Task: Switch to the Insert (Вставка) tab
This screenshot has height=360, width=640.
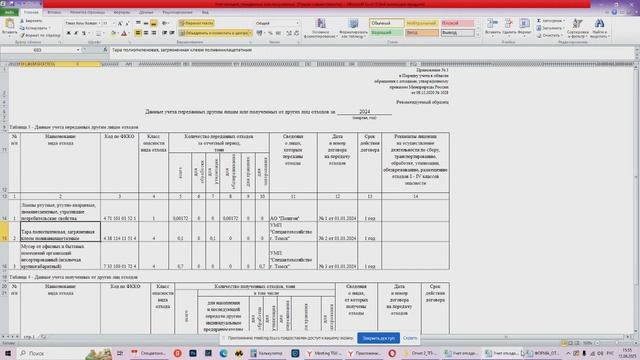Action: [x=54, y=12]
